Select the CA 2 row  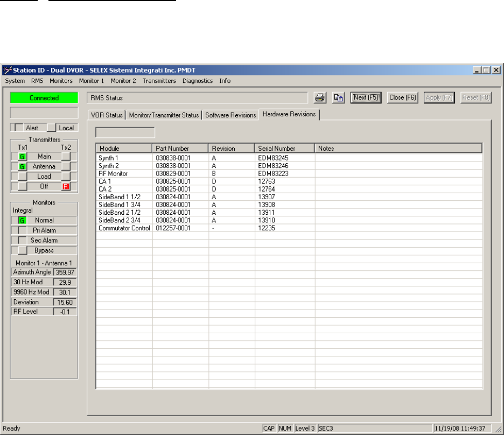pyautogui.click(x=289, y=189)
